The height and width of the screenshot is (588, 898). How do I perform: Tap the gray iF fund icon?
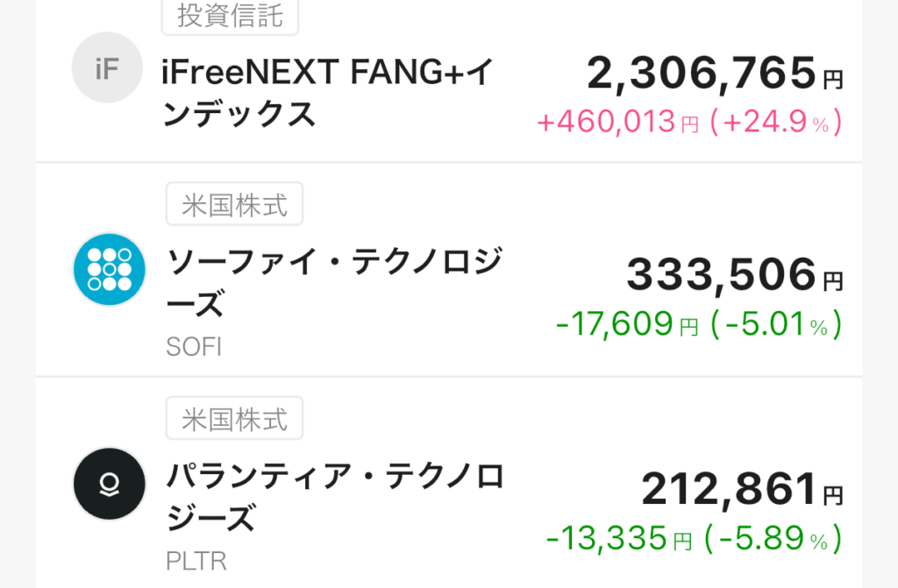tap(106, 68)
